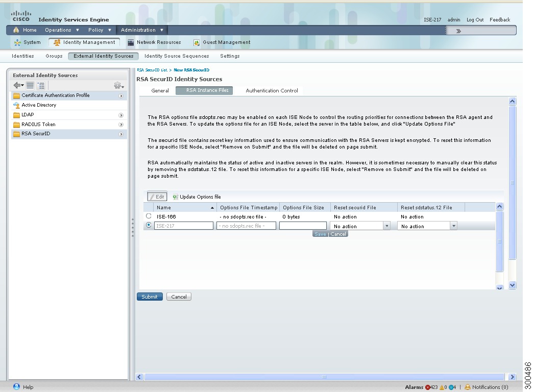Viewport: 533px width, 392px height.
Task: Click the RSA SecurID List breadcrumb link
Action: [x=152, y=70]
